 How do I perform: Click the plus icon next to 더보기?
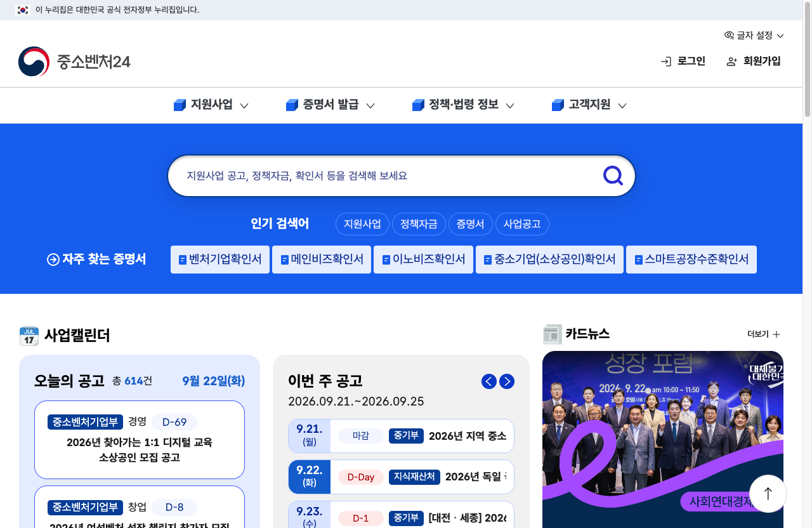point(776,334)
